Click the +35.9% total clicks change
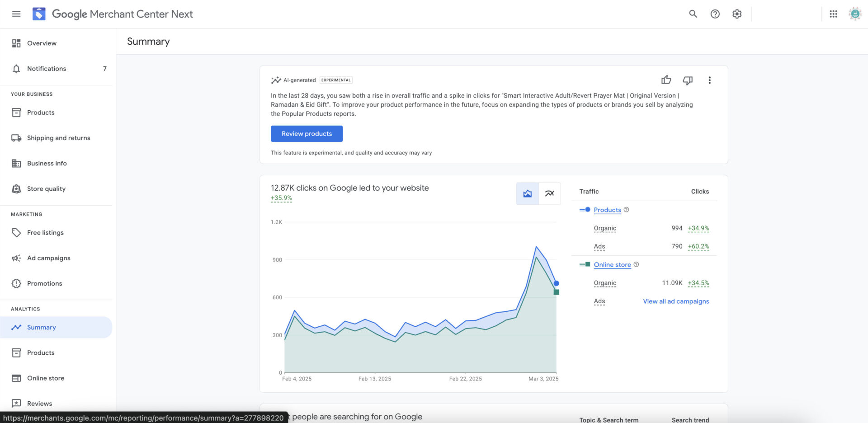The image size is (868, 423). pyautogui.click(x=281, y=198)
